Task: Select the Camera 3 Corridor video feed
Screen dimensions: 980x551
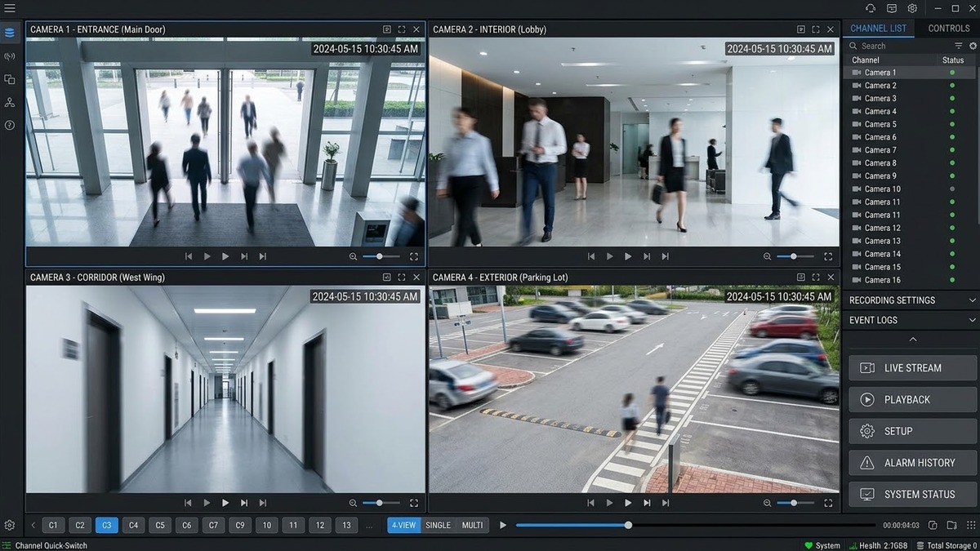Action: [225, 389]
